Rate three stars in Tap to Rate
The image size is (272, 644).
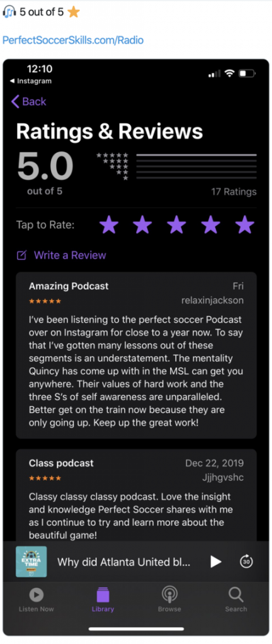pos(177,225)
